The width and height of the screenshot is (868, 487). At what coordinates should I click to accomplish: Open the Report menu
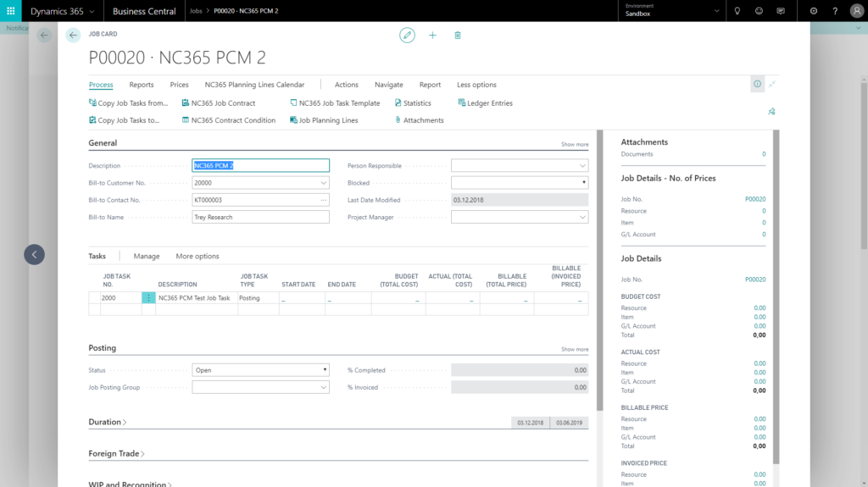430,85
